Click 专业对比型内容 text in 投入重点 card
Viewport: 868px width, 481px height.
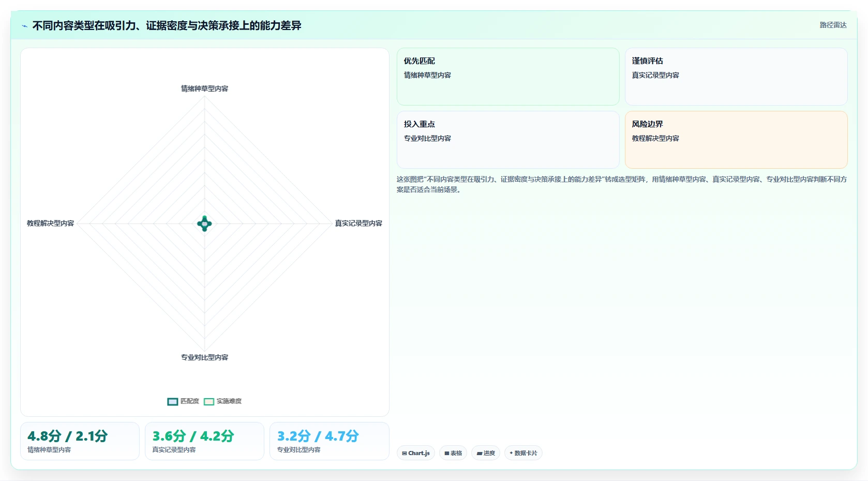click(x=427, y=138)
